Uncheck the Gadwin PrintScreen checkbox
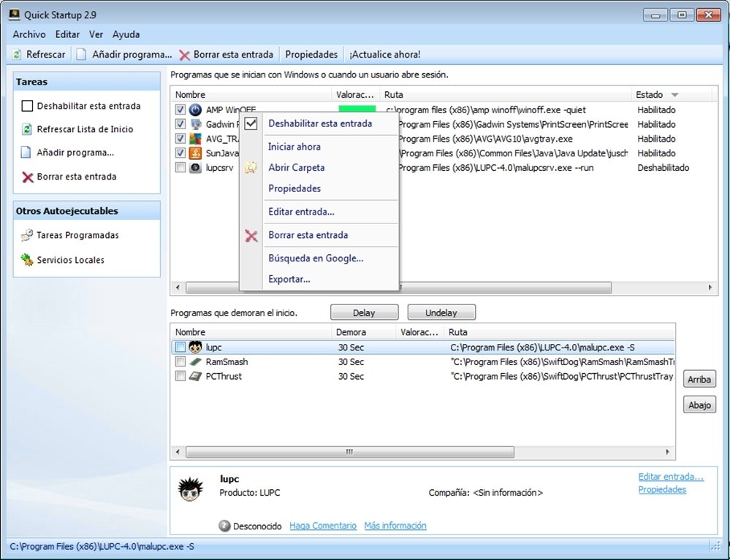730x560 pixels. coord(180,125)
